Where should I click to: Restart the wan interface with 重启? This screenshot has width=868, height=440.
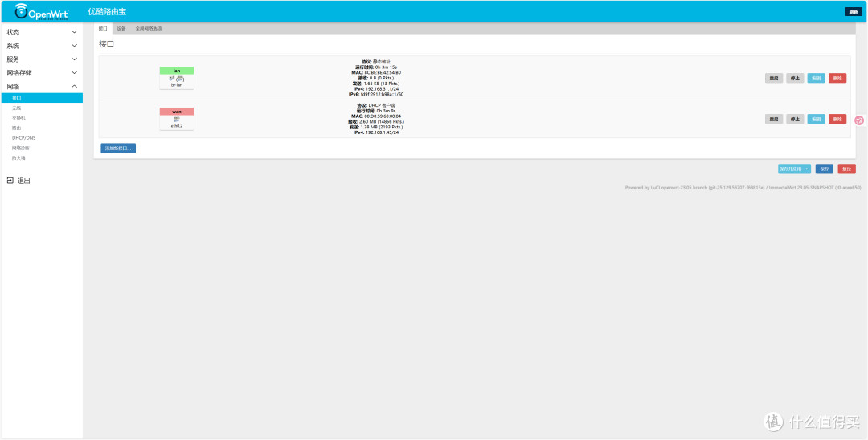coord(774,119)
